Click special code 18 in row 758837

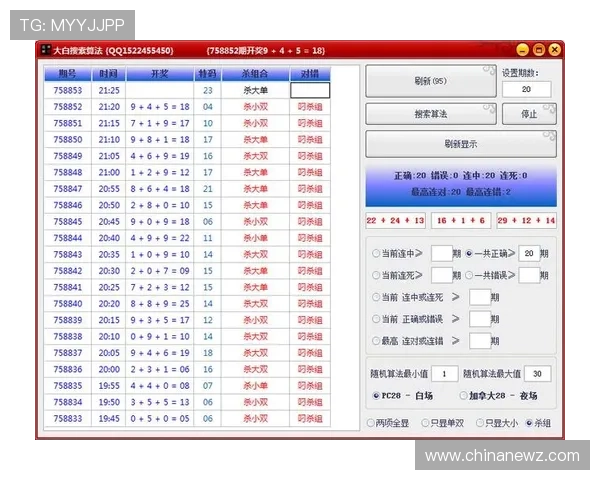click(207, 353)
